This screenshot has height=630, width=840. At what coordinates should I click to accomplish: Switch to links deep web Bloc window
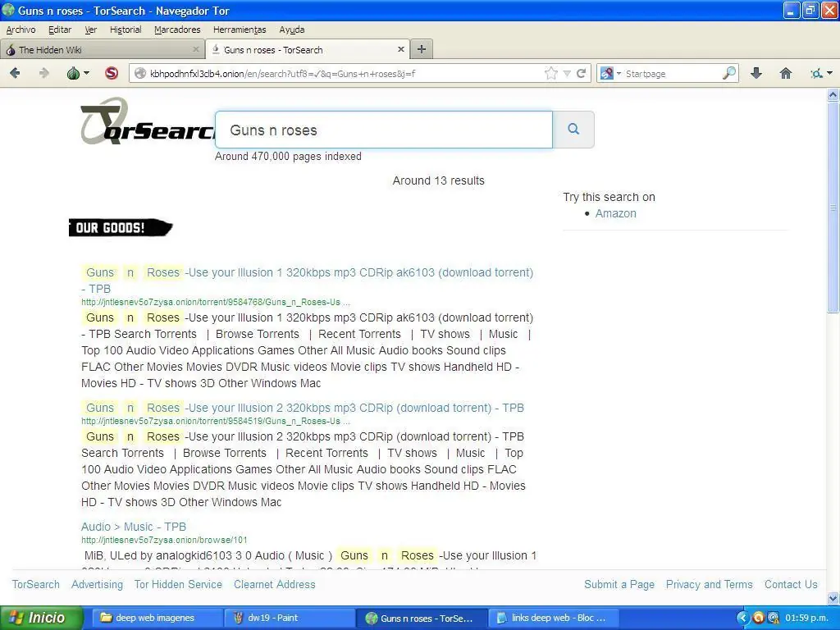pyautogui.click(x=554, y=618)
